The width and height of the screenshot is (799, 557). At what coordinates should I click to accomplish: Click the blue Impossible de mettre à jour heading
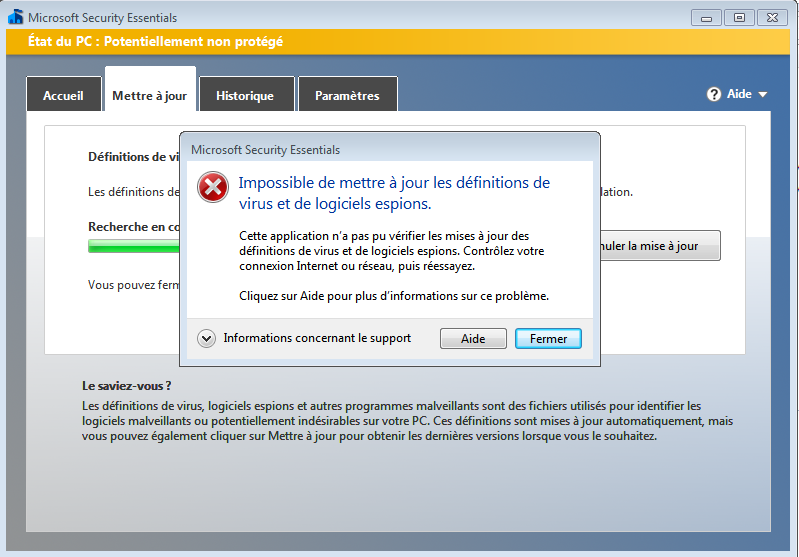tap(393, 193)
